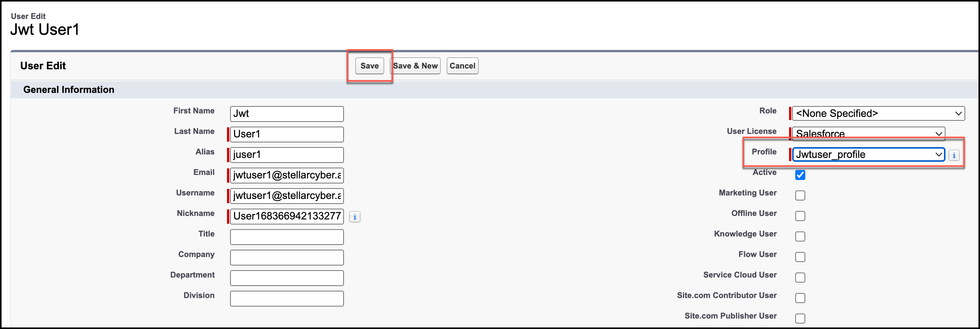Viewport: 980px width, 329px height.
Task: Uncheck the Active checkbox
Action: point(800,175)
